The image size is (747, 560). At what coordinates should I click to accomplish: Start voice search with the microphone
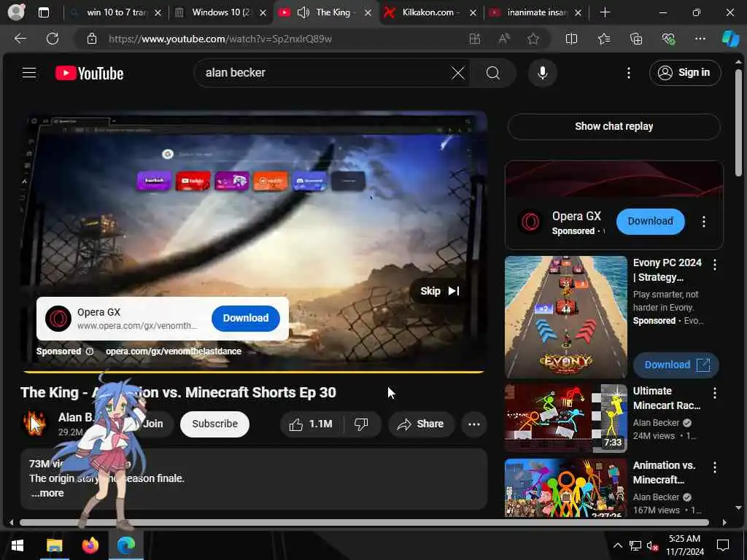point(542,73)
